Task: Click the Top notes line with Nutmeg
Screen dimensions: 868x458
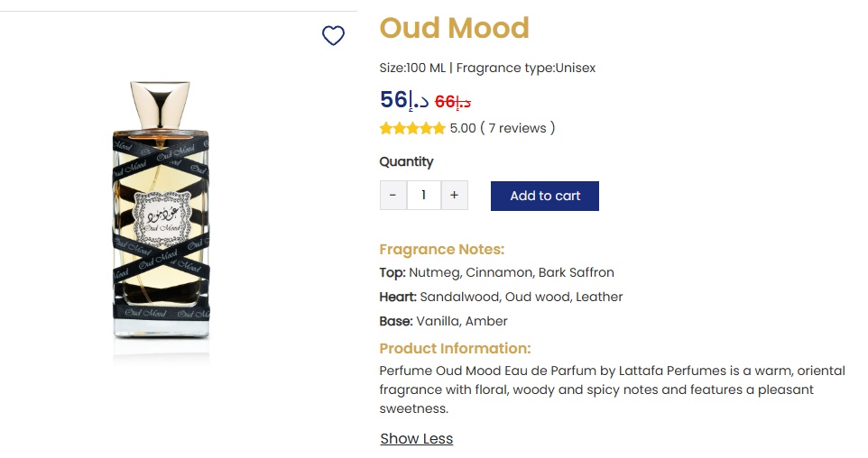Action: click(x=496, y=272)
